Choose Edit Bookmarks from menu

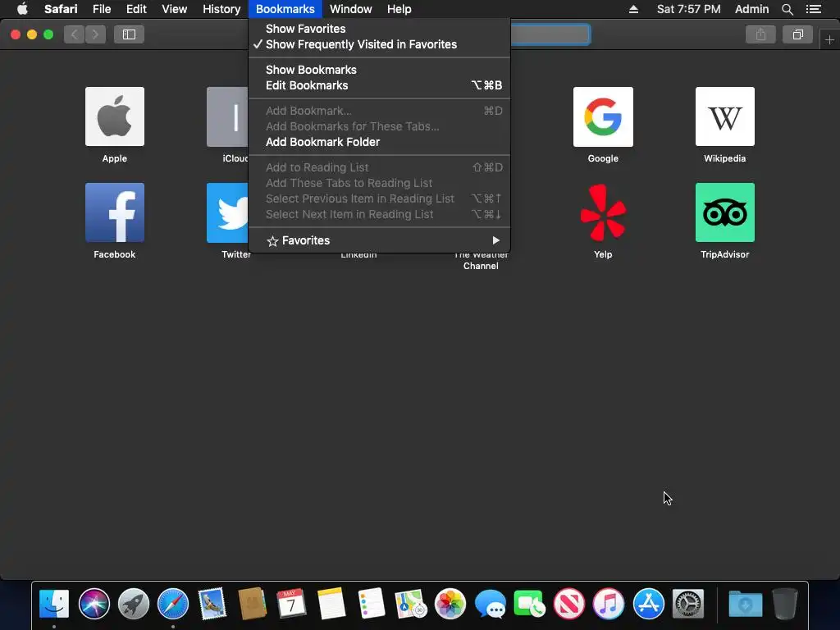coord(379,85)
